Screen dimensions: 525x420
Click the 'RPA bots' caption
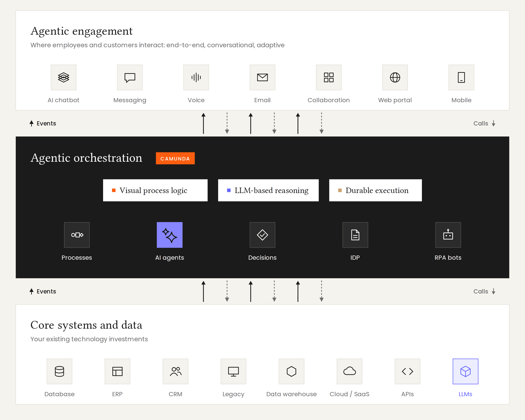(448, 258)
